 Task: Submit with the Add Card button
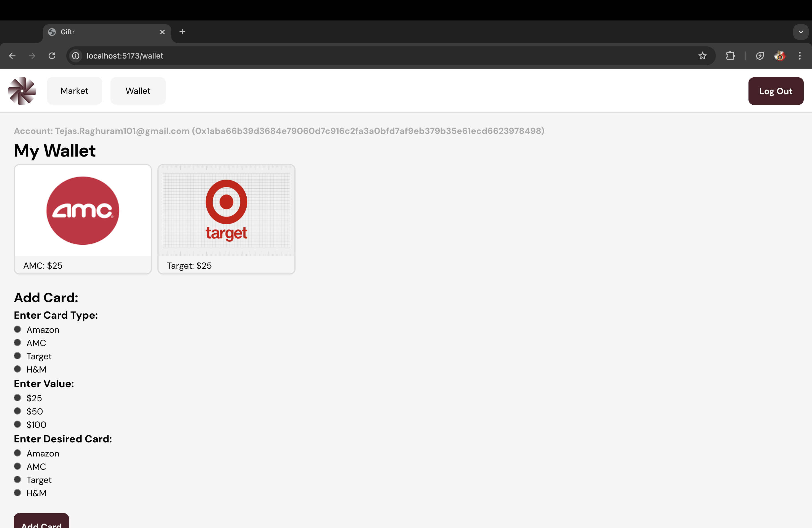(x=41, y=522)
